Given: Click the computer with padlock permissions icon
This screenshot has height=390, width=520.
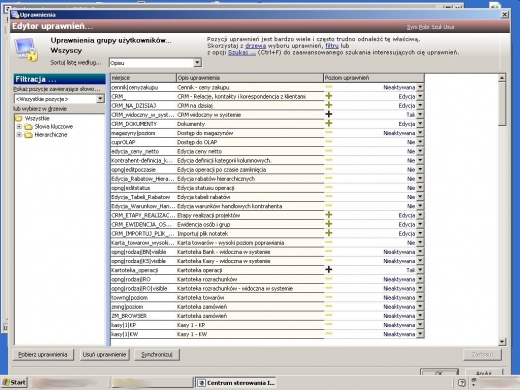Looking at the screenshot, I should click(x=26, y=50).
